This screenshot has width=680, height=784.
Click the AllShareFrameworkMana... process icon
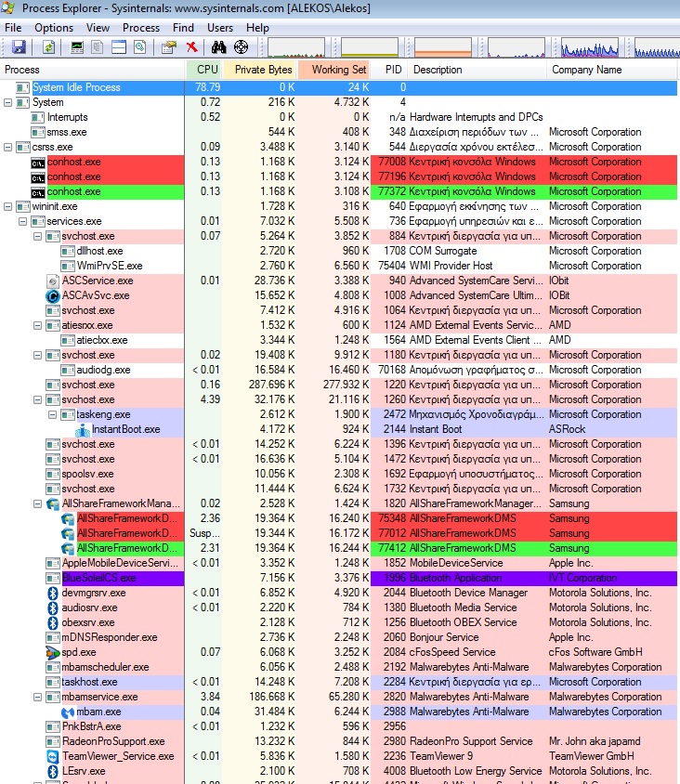point(53,504)
